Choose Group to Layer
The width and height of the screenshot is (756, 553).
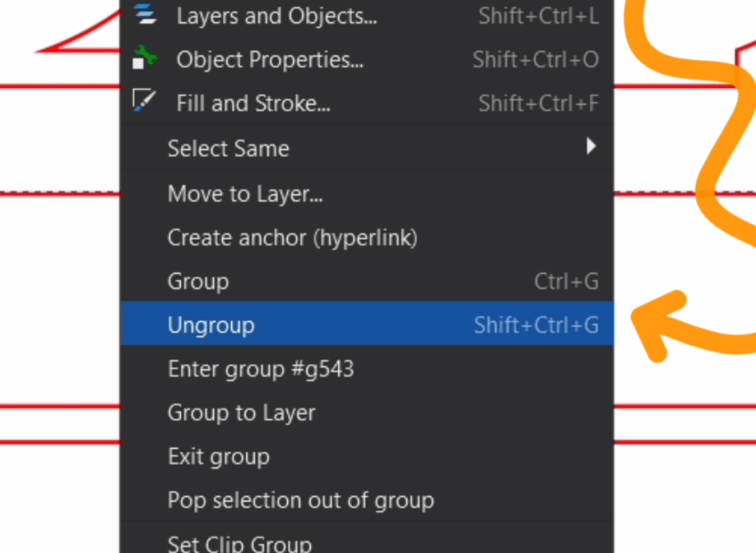[x=241, y=413]
